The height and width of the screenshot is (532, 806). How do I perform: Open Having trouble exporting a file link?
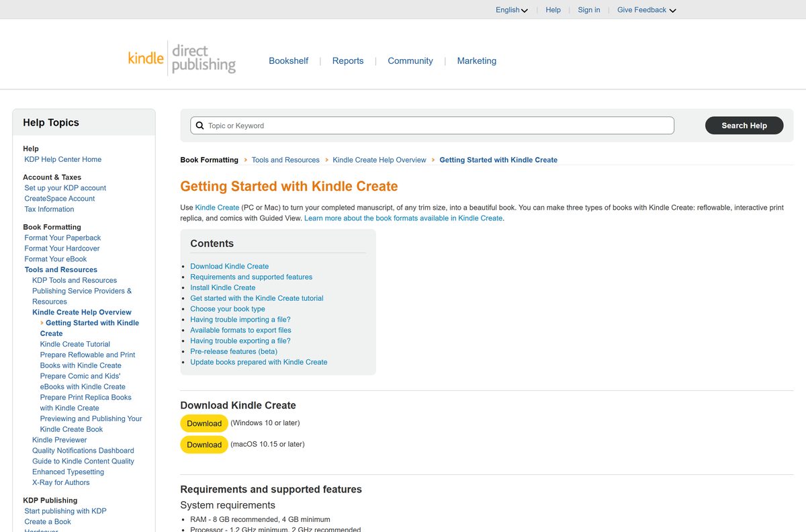pyautogui.click(x=240, y=341)
